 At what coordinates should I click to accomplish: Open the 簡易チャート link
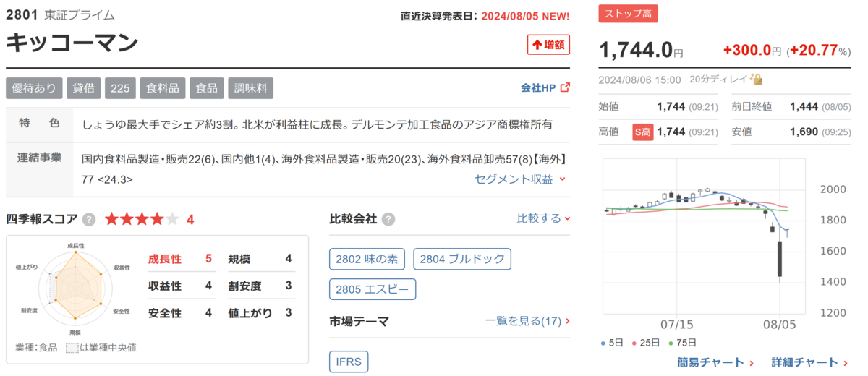[715, 362]
